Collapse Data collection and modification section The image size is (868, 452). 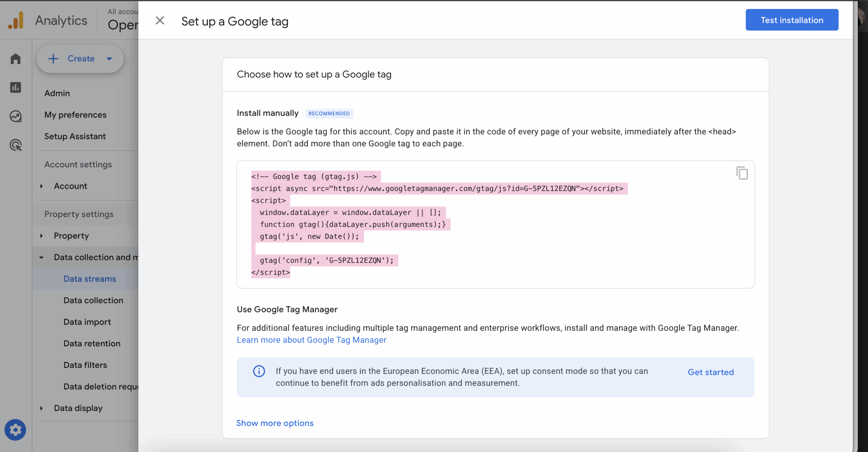pos(41,258)
